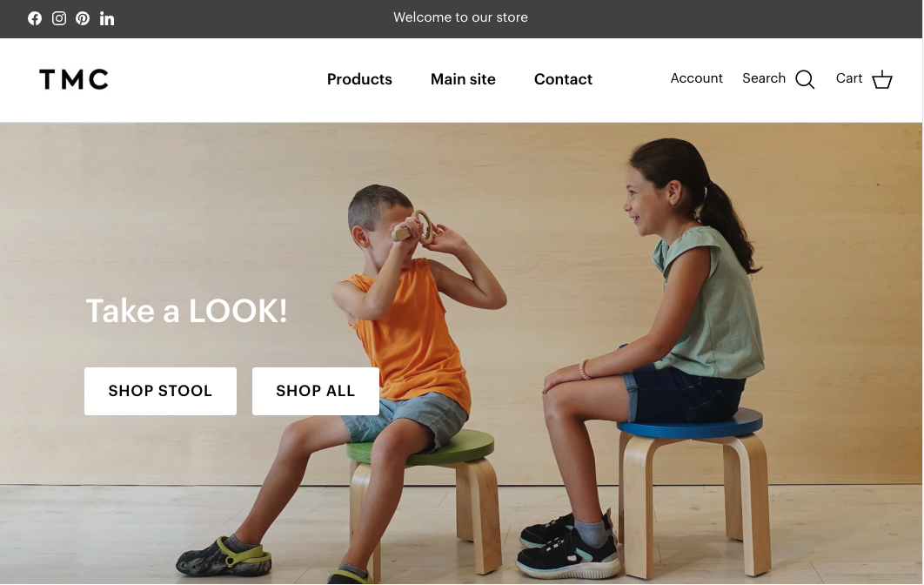Open the Account link
The image size is (924, 585).
pos(697,78)
